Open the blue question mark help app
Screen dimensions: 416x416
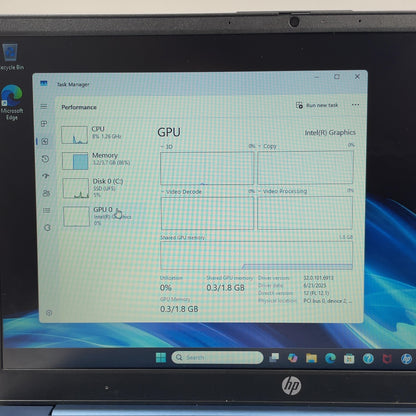pos(368,358)
